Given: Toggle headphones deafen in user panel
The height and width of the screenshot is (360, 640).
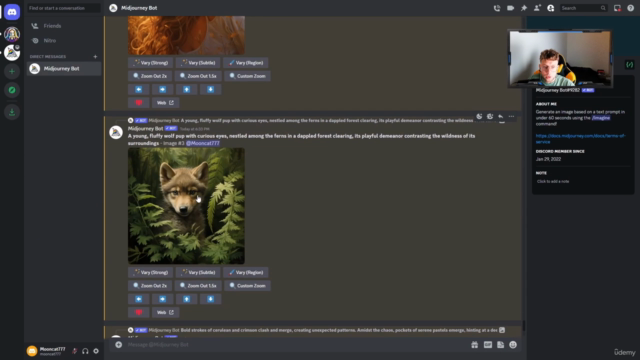Looking at the screenshot, I should tap(85, 351).
